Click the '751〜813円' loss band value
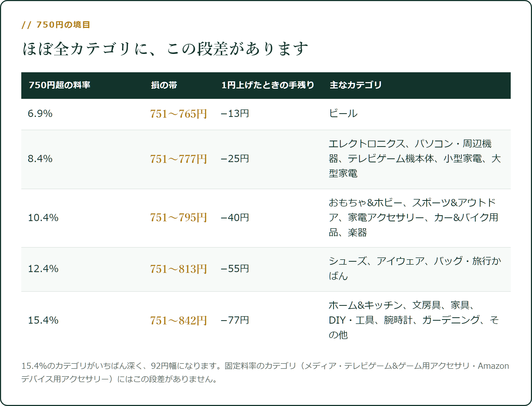The width and height of the screenshot is (532, 406). pyautogui.click(x=178, y=269)
